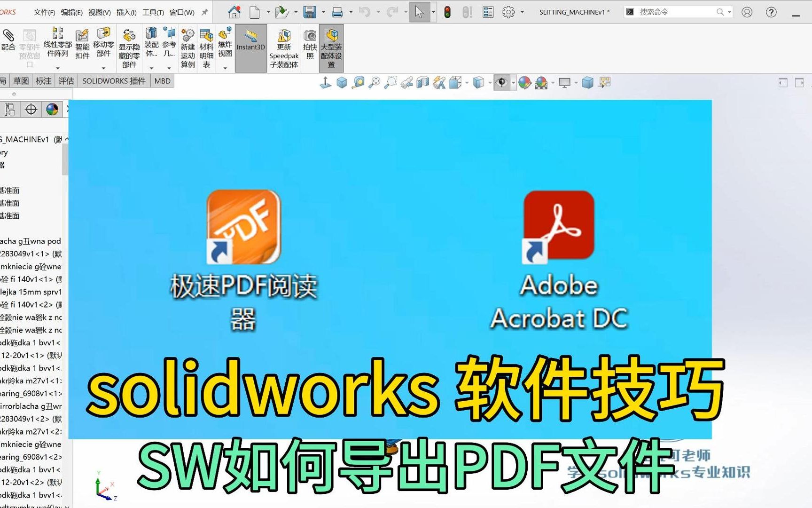Save the document with floppy icon
The image size is (812, 508).
pyautogui.click(x=310, y=12)
